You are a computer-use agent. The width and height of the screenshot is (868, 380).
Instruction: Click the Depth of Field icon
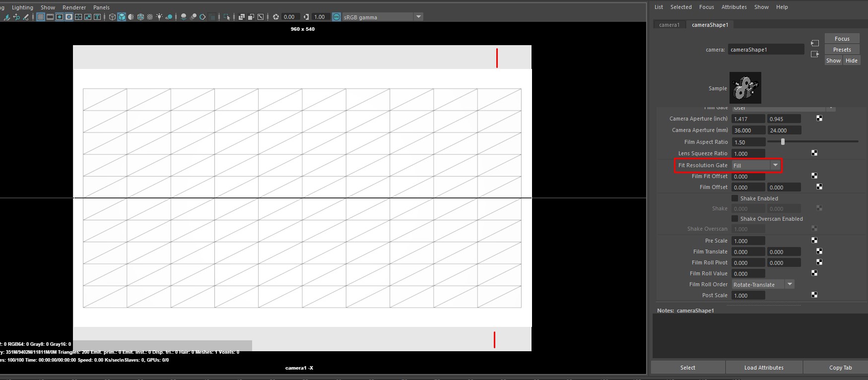click(212, 17)
